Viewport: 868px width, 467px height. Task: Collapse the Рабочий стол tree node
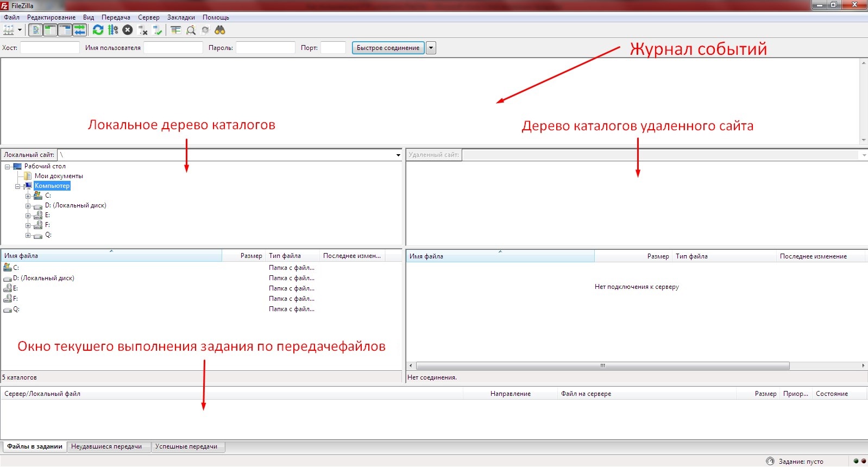coord(8,167)
